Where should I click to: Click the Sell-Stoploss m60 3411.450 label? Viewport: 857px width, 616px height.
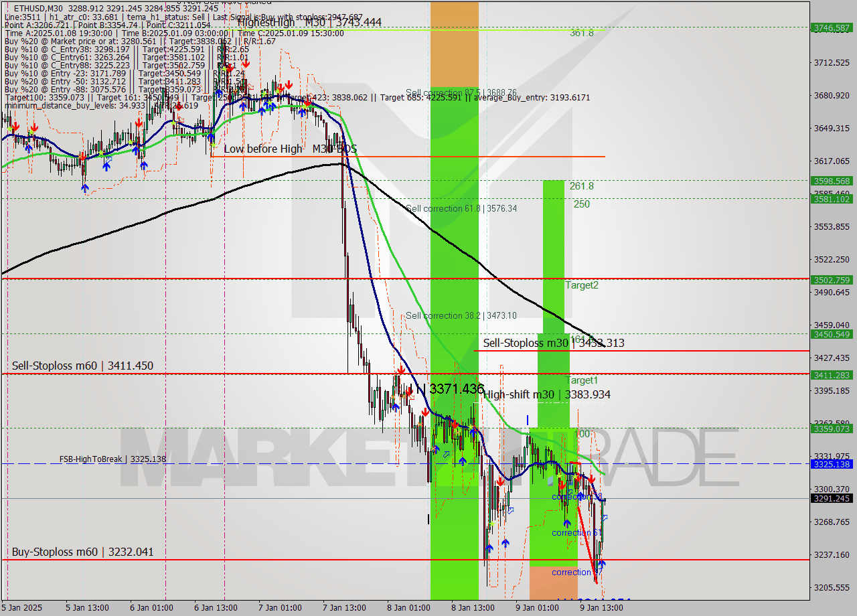click(82, 366)
